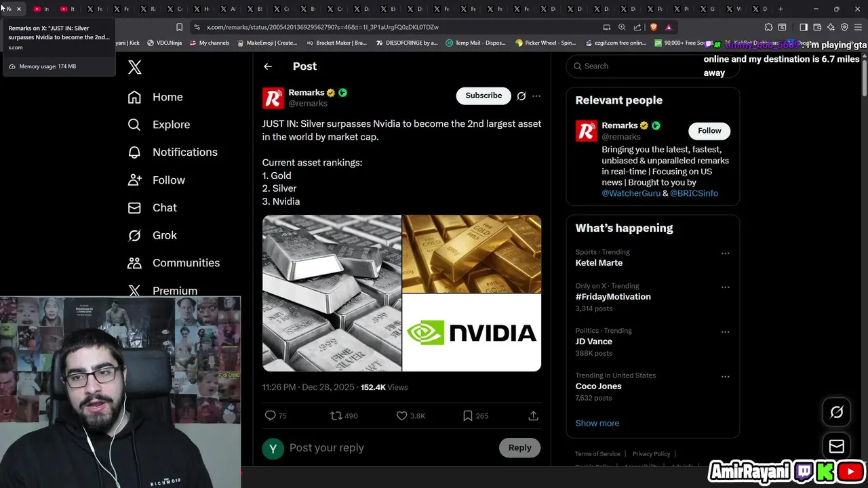
Task: Open the Ketel Marte trending topic
Action: coord(599,263)
